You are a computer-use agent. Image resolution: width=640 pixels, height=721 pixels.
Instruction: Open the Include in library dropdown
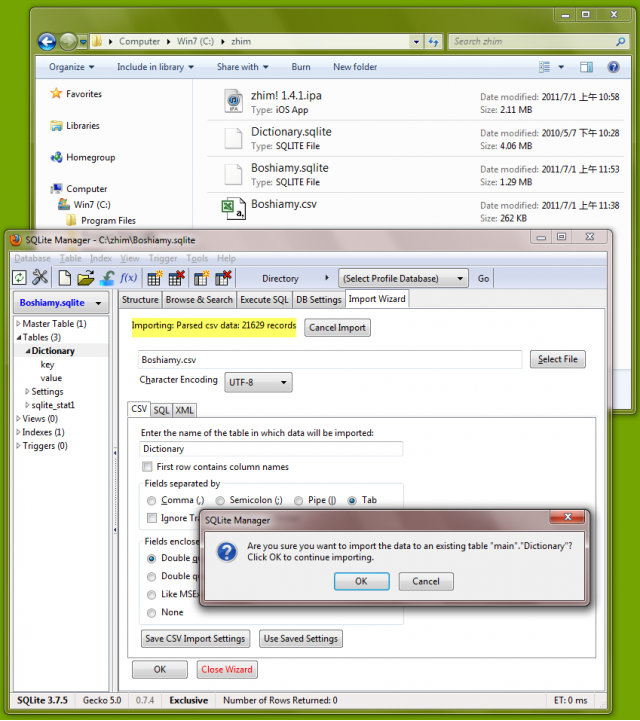(155, 67)
